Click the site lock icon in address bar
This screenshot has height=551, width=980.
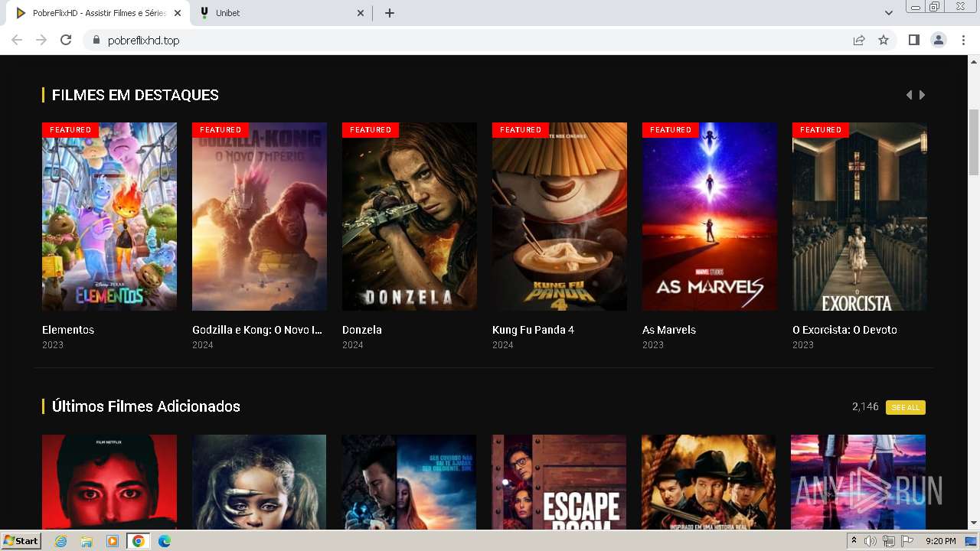[96, 40]
